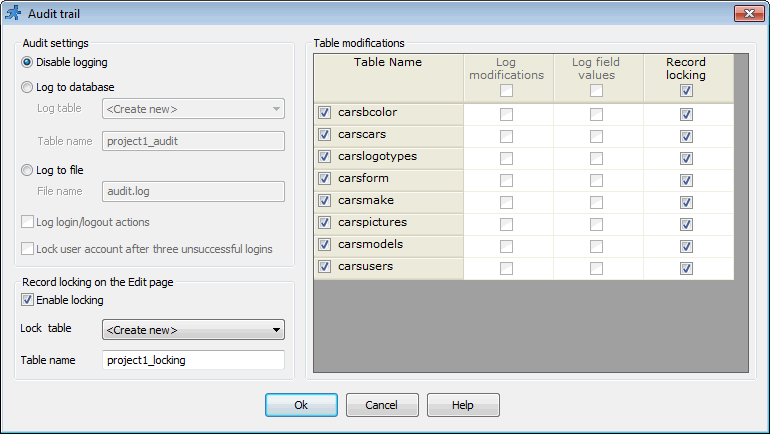Toggle Lock user account after unsuccessful logins
The width and height of the screenshot is (770, 434).
point(28,249)
